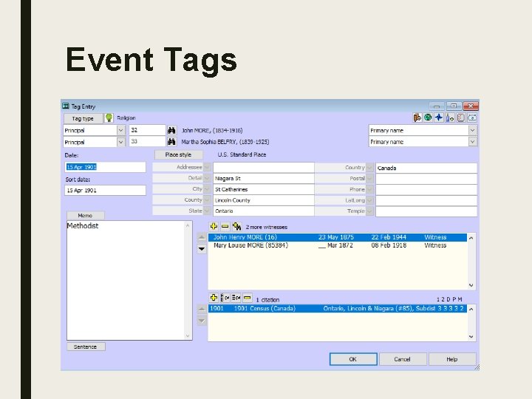The height and width of the screenshot is (399, 532).
Task: Click the blue star icon in toolbar
Action: 439,117
